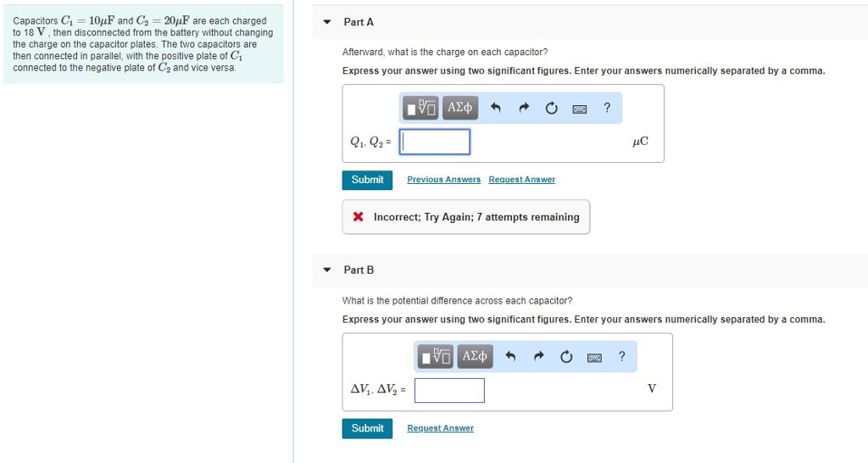Image resolution: width=868 pixels, height=463 pixels.
Task: Open the math templates button in Part B
Action: (435, 356)
